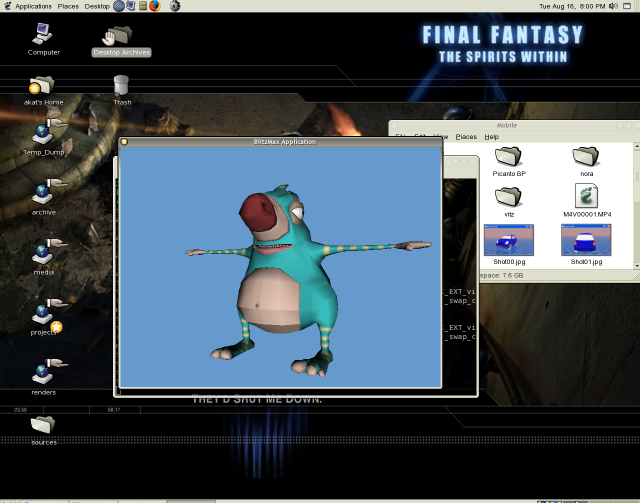Click scroll down arrow in Mobile window
The image size is (640, 503).
pyautogui.click(x=637, y=266)
